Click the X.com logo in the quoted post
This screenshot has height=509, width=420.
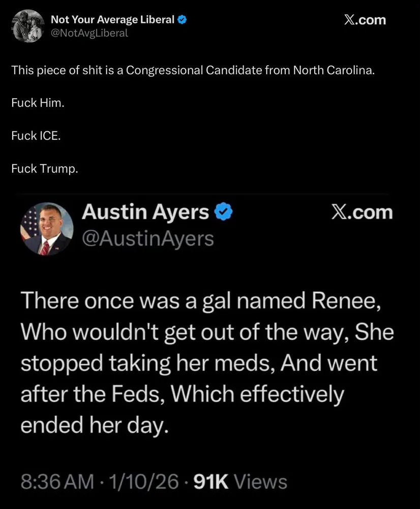click(362, 212)
